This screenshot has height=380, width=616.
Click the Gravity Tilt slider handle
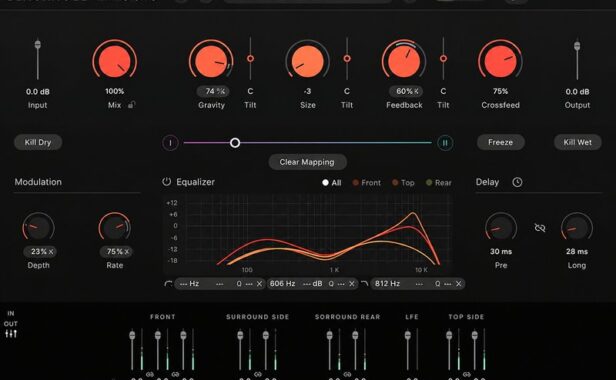250,59
